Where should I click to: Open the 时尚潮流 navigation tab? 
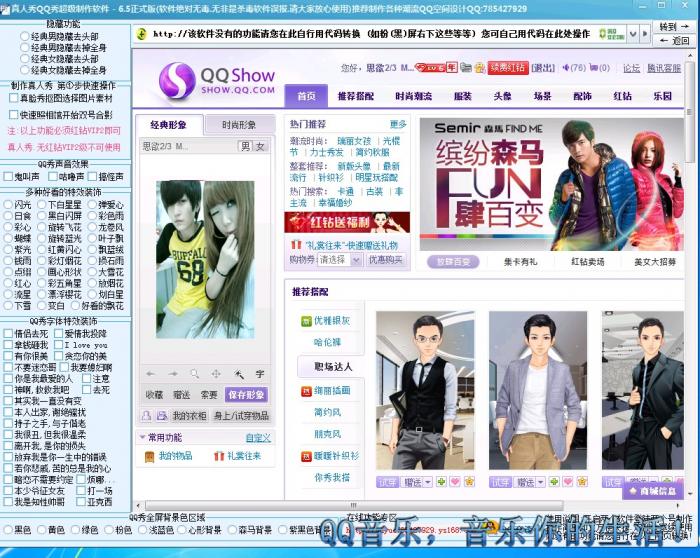[x=414, y=96]
